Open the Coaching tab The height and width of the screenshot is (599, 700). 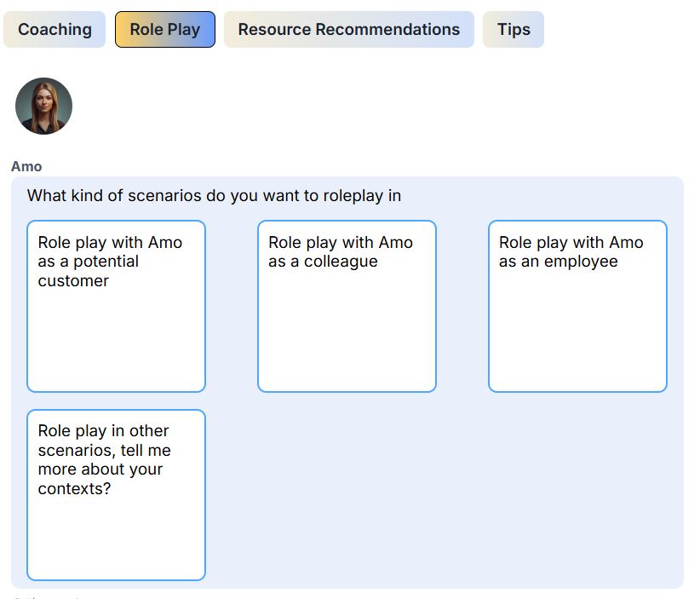tap(55, 30)
